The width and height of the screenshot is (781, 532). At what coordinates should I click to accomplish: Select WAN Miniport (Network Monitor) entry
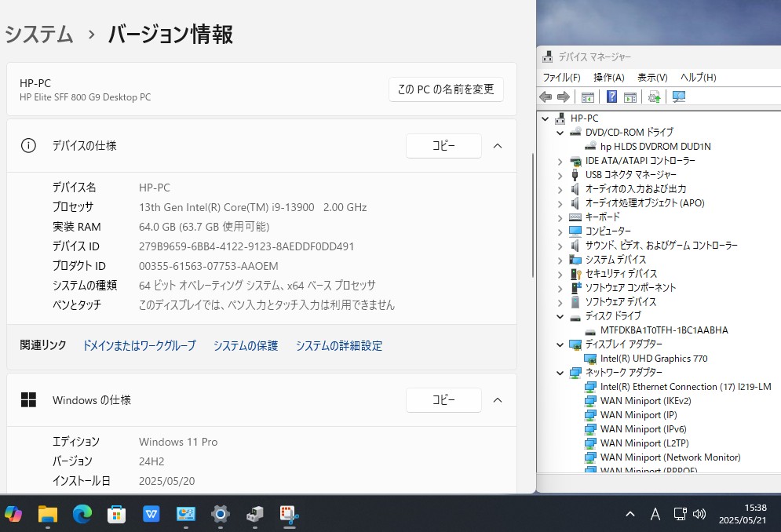(x=670, y=457)
